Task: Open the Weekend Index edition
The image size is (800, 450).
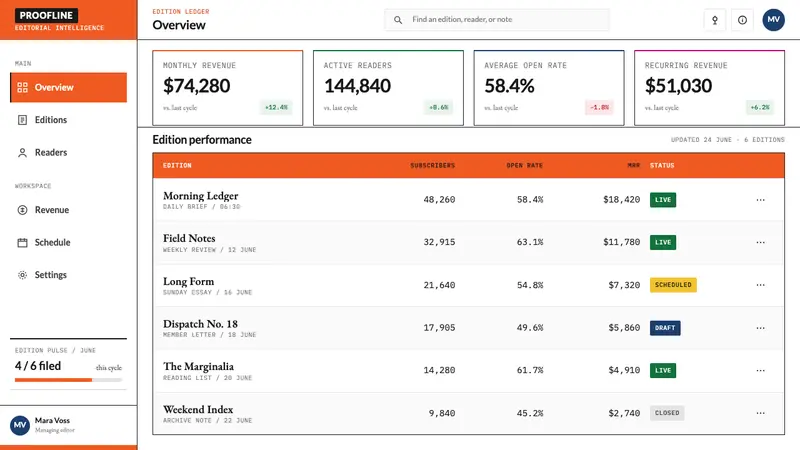Action: [x=198, y=410]
